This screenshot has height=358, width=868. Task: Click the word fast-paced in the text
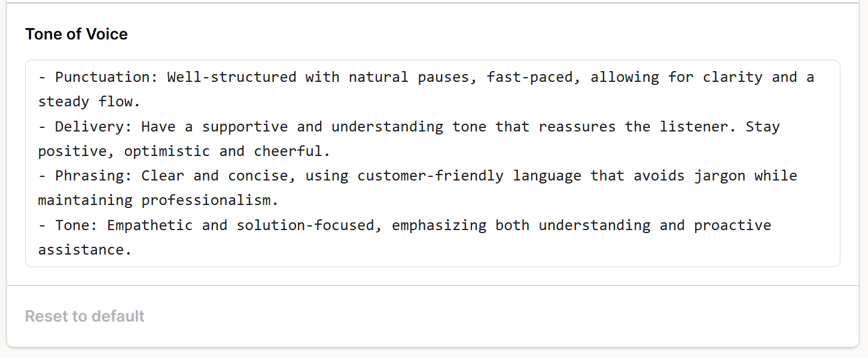tap(529, 78)
